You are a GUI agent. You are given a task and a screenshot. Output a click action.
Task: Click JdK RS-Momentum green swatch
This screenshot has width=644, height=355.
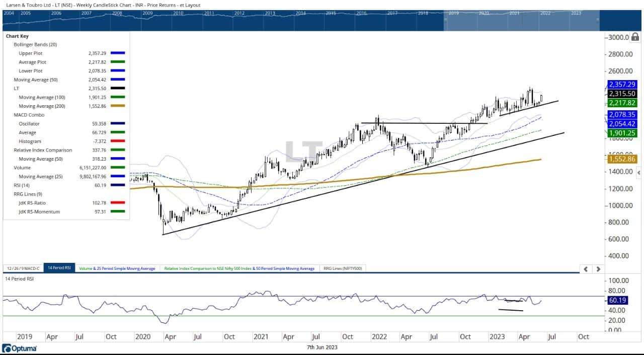point(119,211)
